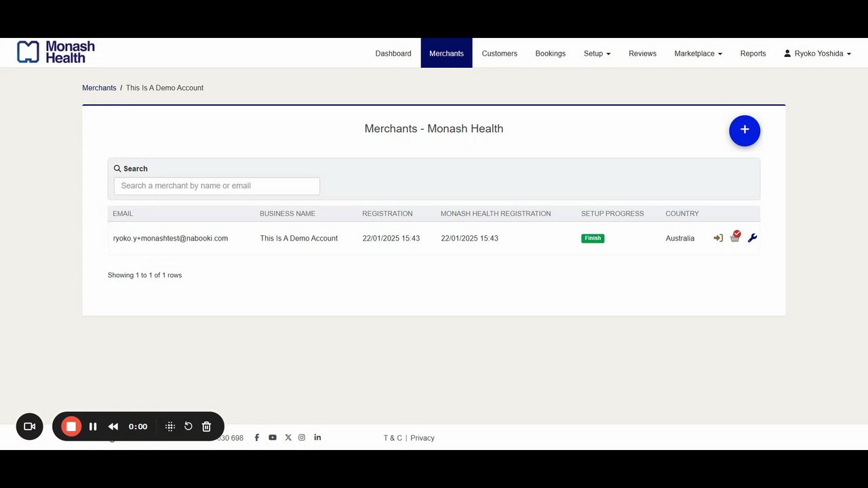Click the SETUP PROGRESS column header
The height and width of the screenshot is (488, 868).
[612, 213]
